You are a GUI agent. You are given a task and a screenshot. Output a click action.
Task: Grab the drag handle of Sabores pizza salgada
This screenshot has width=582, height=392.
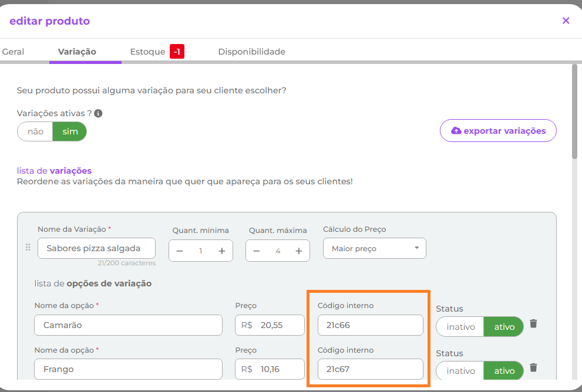pos(28,248)
